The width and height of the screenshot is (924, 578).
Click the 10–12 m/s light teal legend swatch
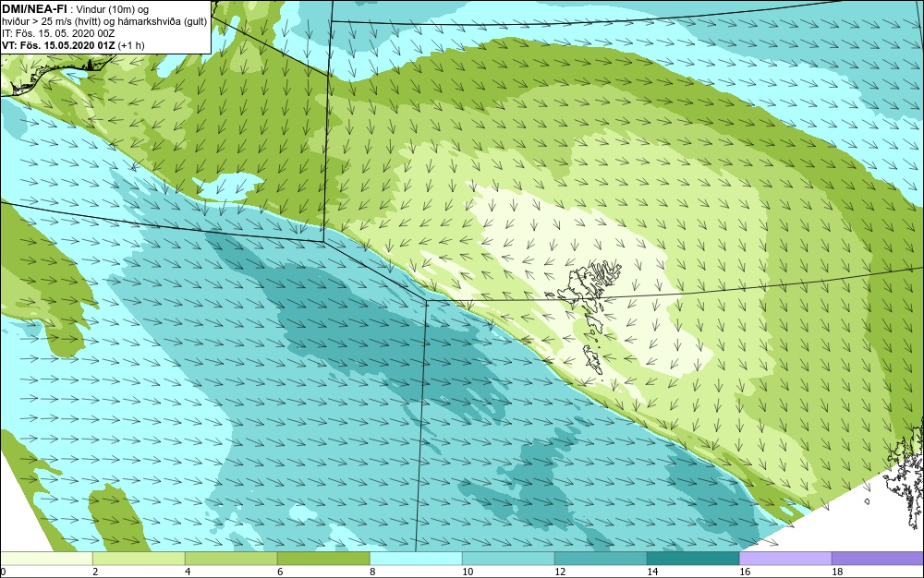pos(508,559)
